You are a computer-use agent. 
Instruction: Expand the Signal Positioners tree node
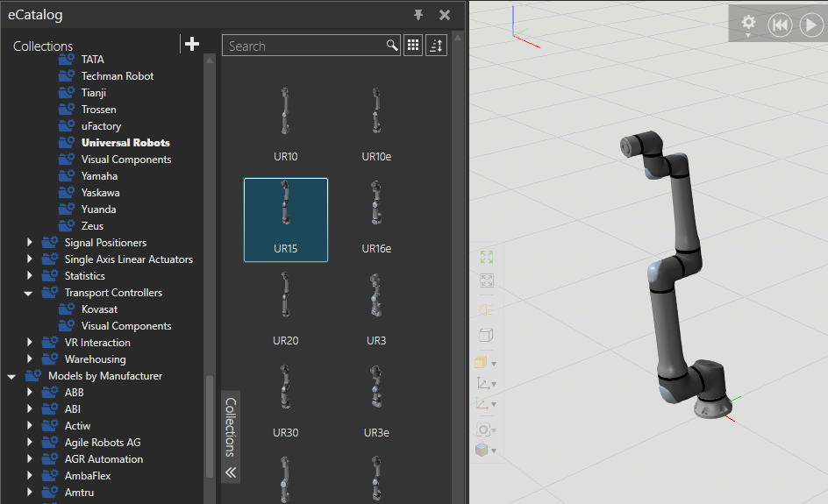29,243
